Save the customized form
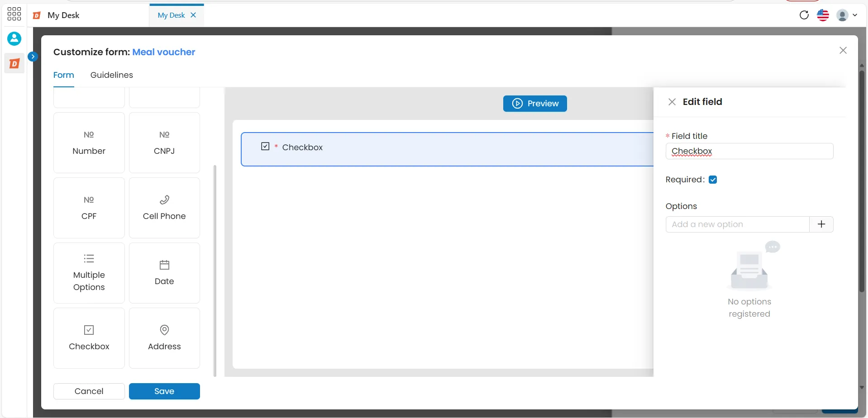868x418 pixels. point(164,391)
